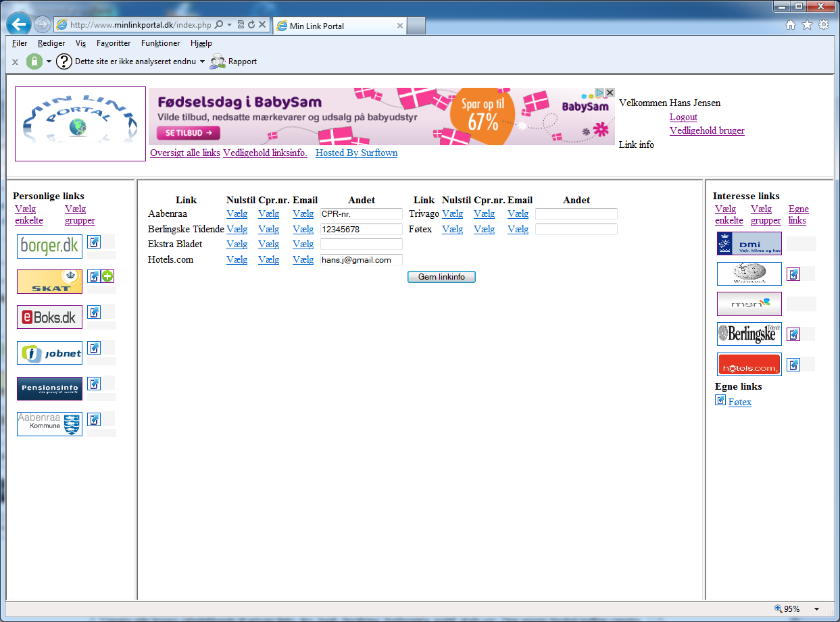The height and width of the screenshot is (622, 840).
Task: Click the edit icon beside hotels.com logo
Action: pos(793,364)
